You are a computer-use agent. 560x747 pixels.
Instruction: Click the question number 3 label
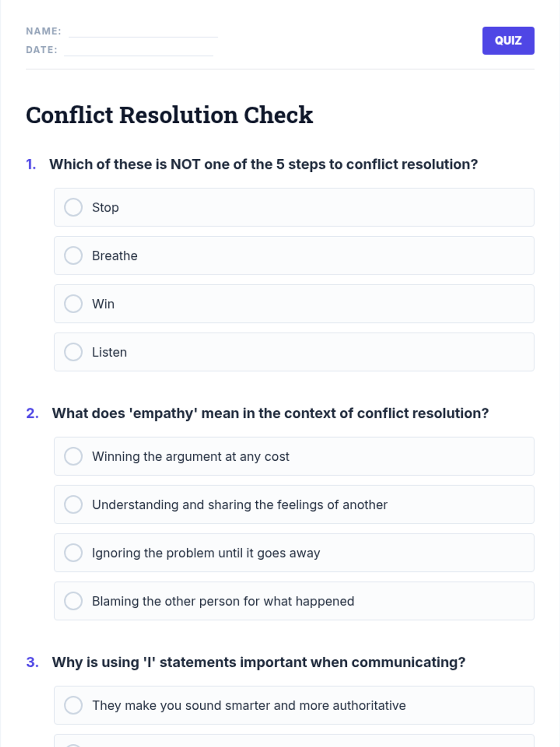pos(32,662)
